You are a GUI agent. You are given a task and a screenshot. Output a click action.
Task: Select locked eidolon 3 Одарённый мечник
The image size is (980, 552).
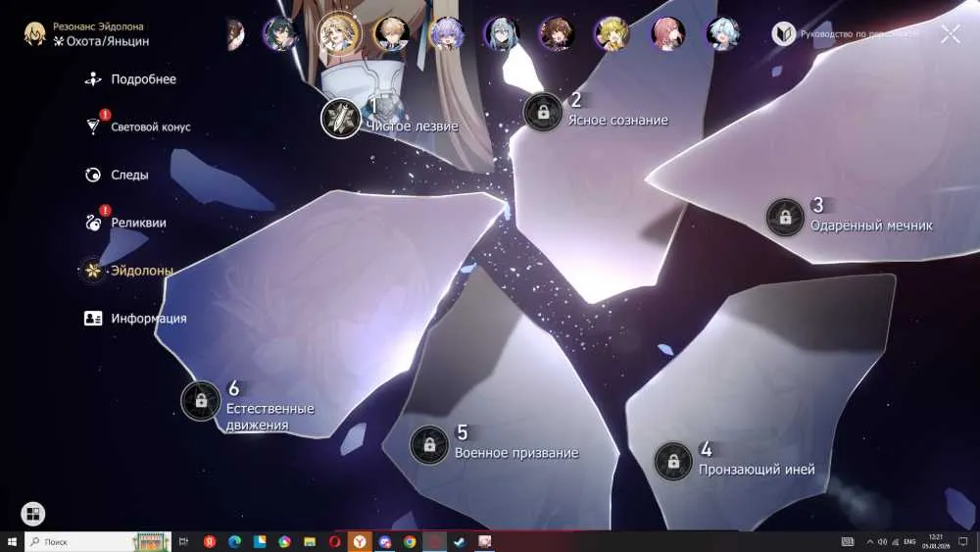click(x=785, y=217)
